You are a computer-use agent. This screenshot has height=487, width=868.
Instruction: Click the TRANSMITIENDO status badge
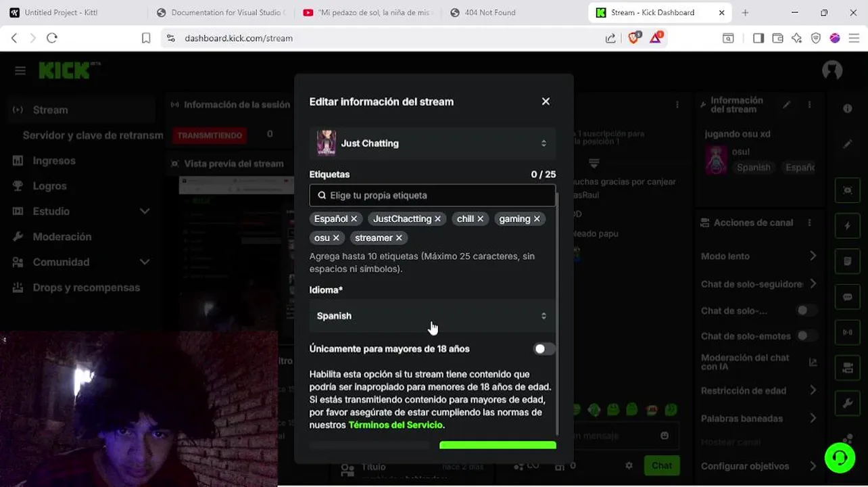coord(210,135)
